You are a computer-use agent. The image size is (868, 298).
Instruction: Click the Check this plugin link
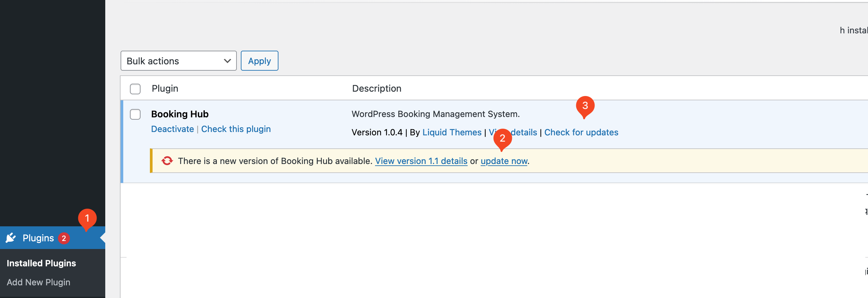235,129
